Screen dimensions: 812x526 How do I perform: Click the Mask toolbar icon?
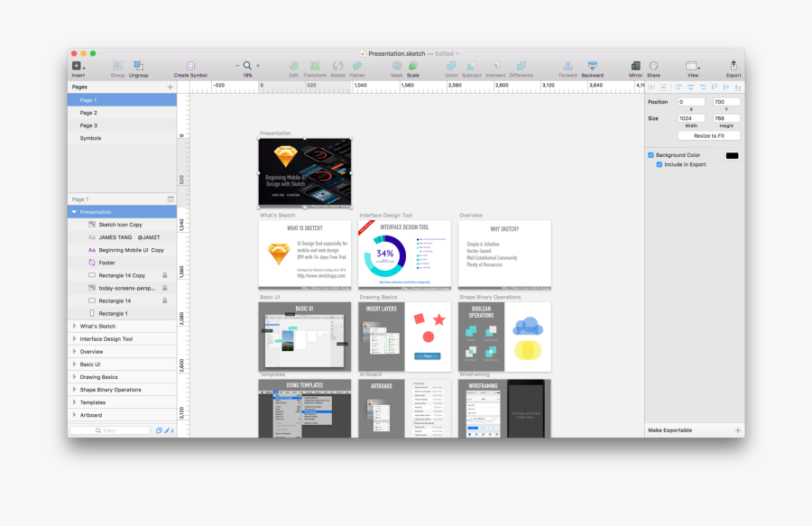click(397, 66)
